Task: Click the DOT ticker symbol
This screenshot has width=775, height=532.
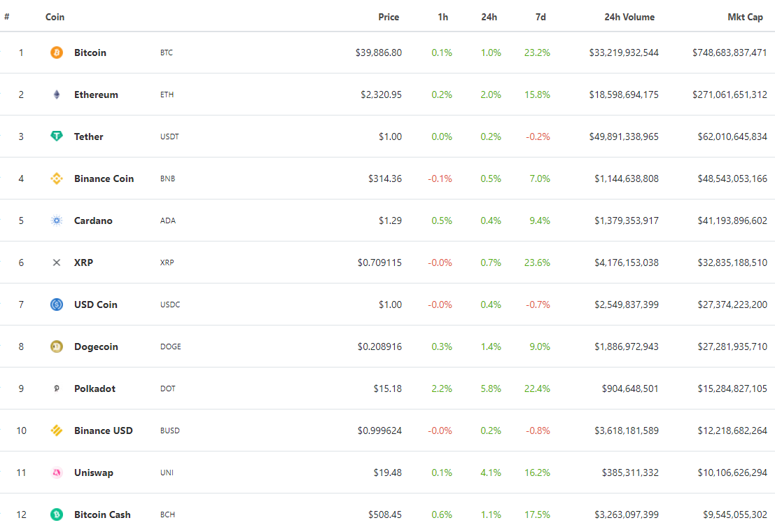Action: (x=167, y=388)
